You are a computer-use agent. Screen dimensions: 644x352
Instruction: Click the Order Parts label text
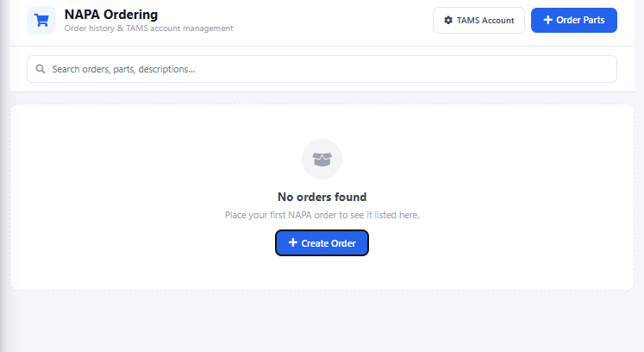[x=581, y=20]
